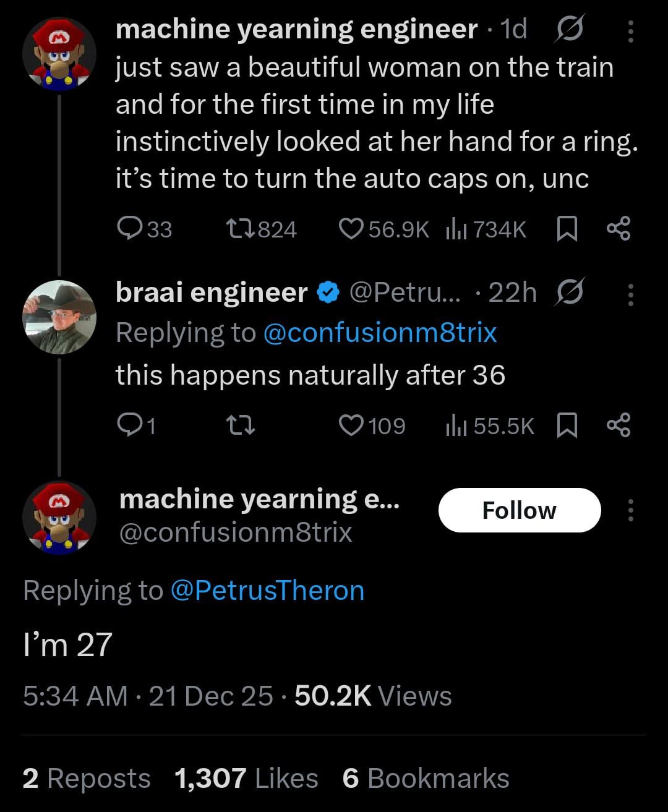Open the @confusionm8trix mention link
The image size is (668, 812).
(x=380, y=333)
